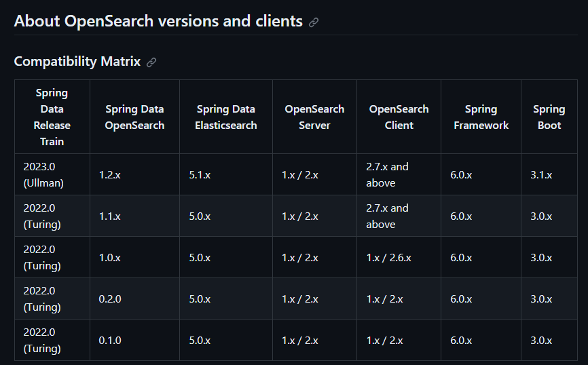Click anchor link icon beside About OpenSearch heading
This screenshot has height=365, width=588.
[x=314, y=22]
